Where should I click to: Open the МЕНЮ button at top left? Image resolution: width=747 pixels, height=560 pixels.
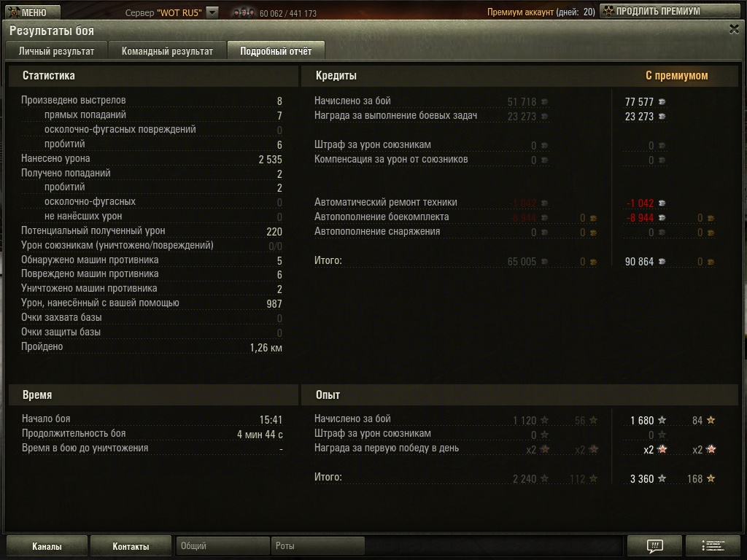(32, 12)
